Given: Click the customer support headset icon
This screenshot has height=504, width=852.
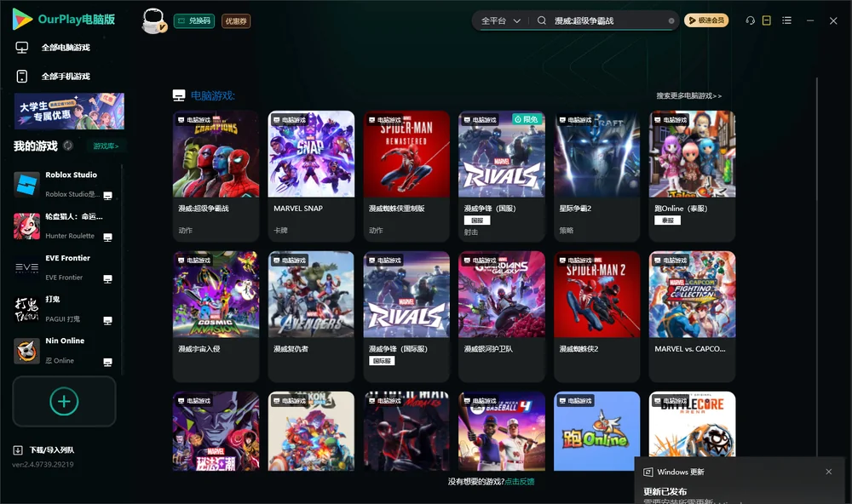Looking at the screenshot, I should point(751,20).
